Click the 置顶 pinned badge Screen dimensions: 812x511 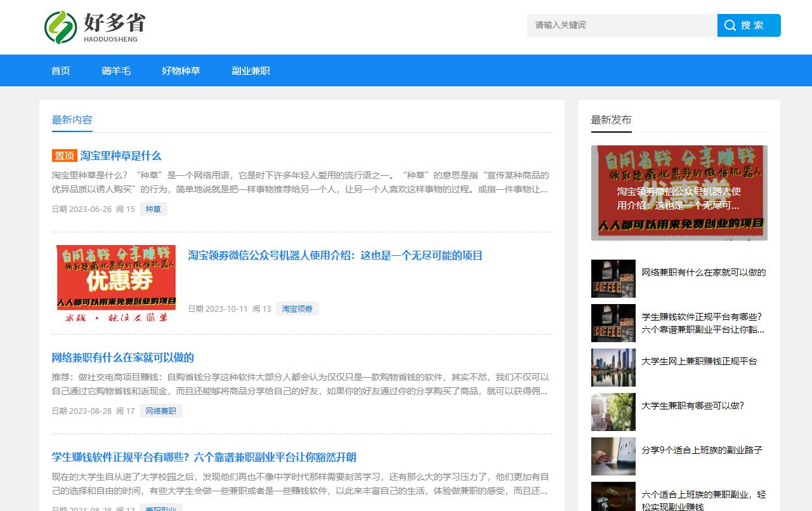tap(63, 156)
